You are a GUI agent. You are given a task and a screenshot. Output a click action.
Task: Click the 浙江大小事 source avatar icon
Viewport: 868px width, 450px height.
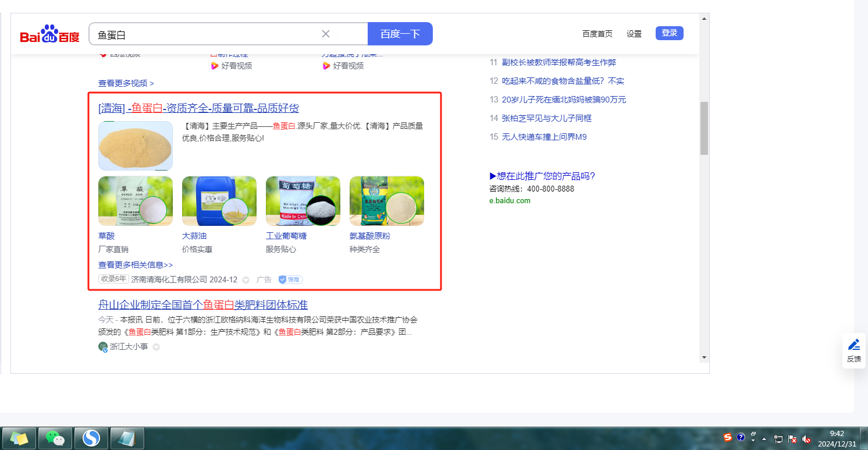point(103,347)
